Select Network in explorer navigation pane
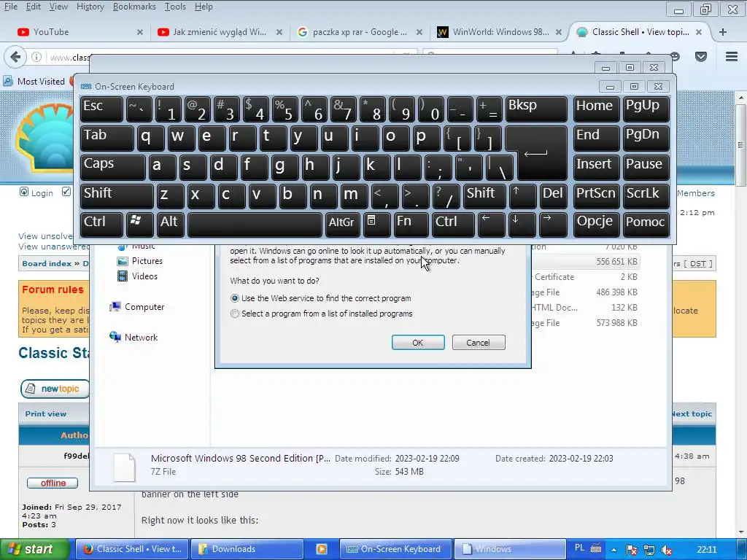Viewport: 747px width, 560px height. (133, 337)
